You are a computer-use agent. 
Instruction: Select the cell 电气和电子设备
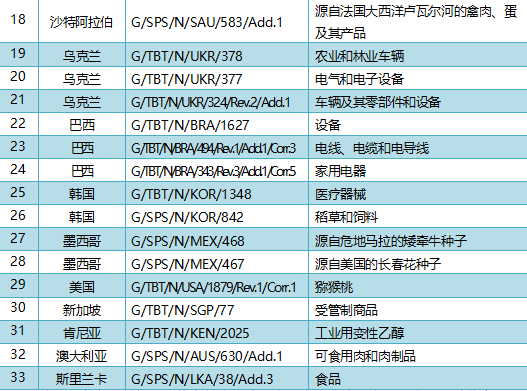(418, 78)
